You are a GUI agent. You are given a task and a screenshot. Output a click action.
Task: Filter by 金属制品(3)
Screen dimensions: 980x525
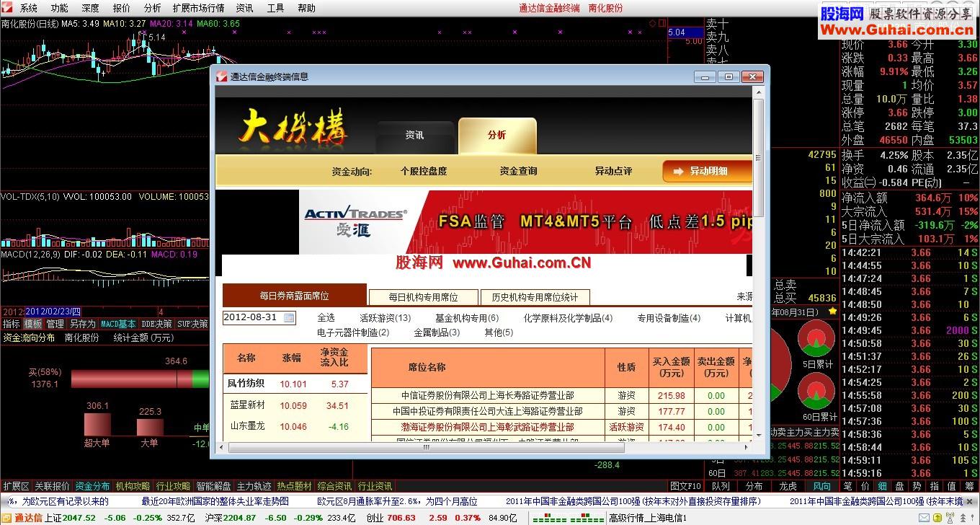[437, 332]
